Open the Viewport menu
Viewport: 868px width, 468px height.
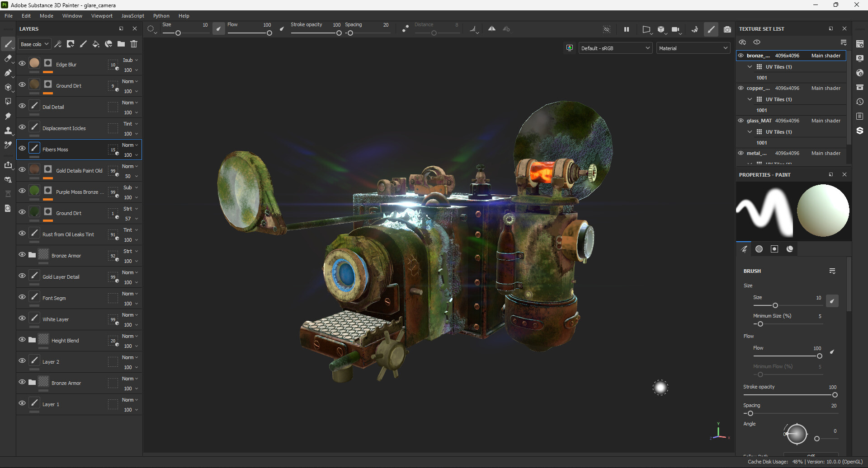pos(101,16)
